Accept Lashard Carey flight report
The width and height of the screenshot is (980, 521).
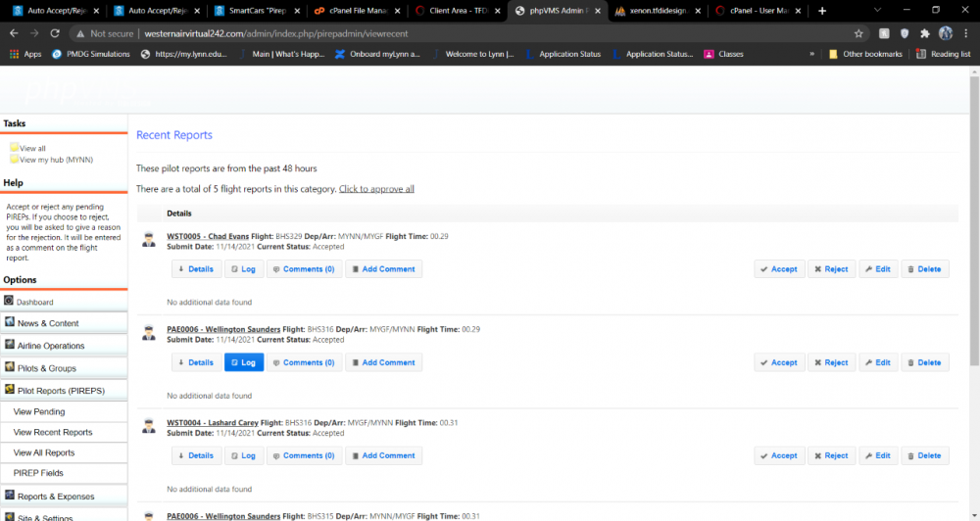point(779,455)
